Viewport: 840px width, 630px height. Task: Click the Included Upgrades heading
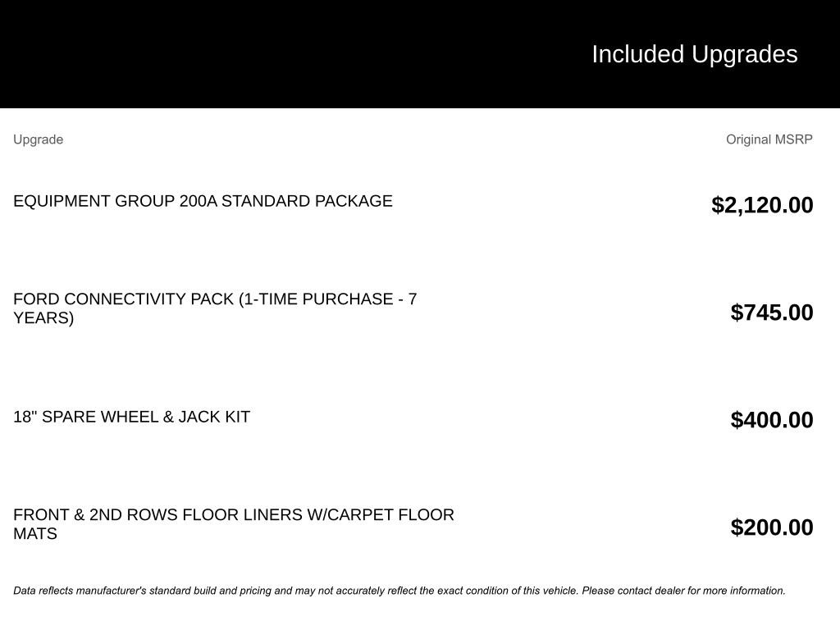694,54
